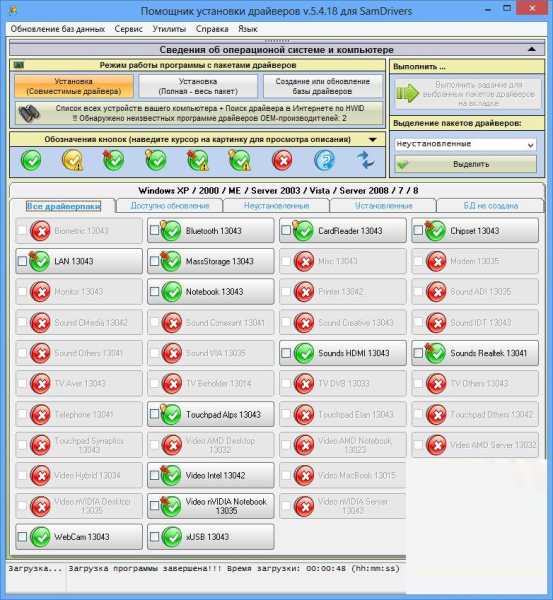
Task: Check the Bluetooth 13043 driver pack box
Action: [x=154, y=230]
